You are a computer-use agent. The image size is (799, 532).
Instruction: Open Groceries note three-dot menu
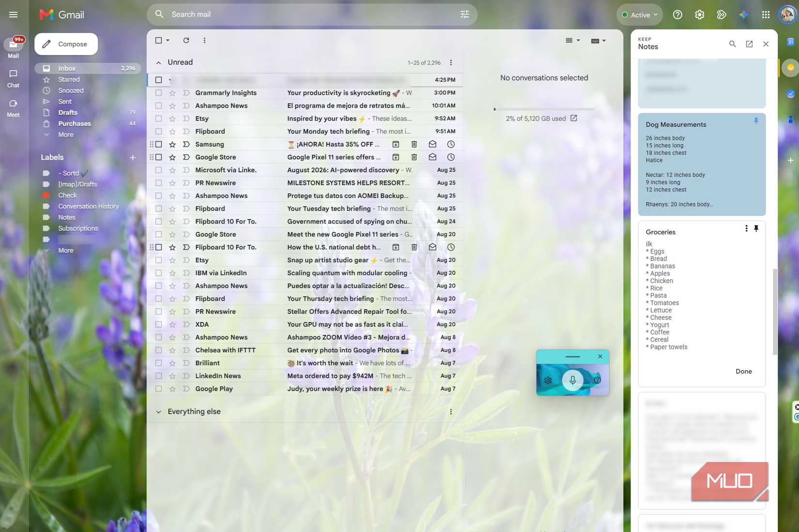tap(746, 228)
